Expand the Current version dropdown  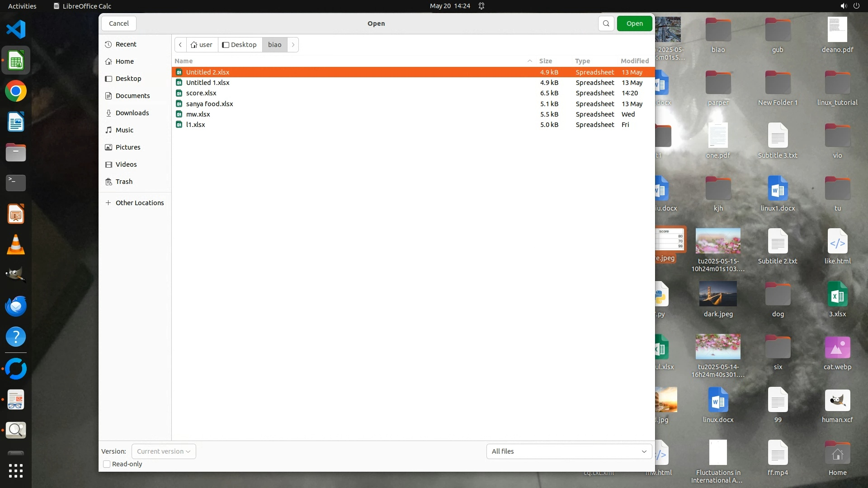pyautogui.click(x=164, y=451)
